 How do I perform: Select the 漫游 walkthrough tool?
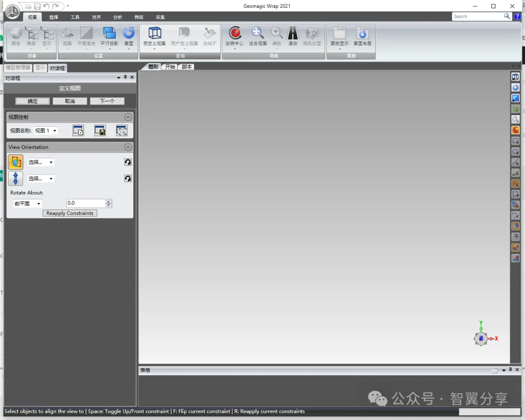click(293, 33)
